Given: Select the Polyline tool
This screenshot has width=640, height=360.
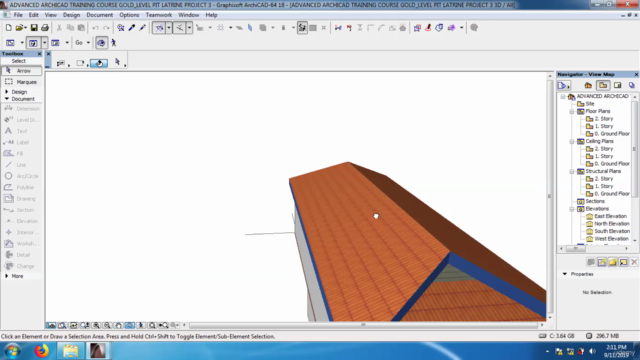Looking at the screenshot, I should [22, 187].
